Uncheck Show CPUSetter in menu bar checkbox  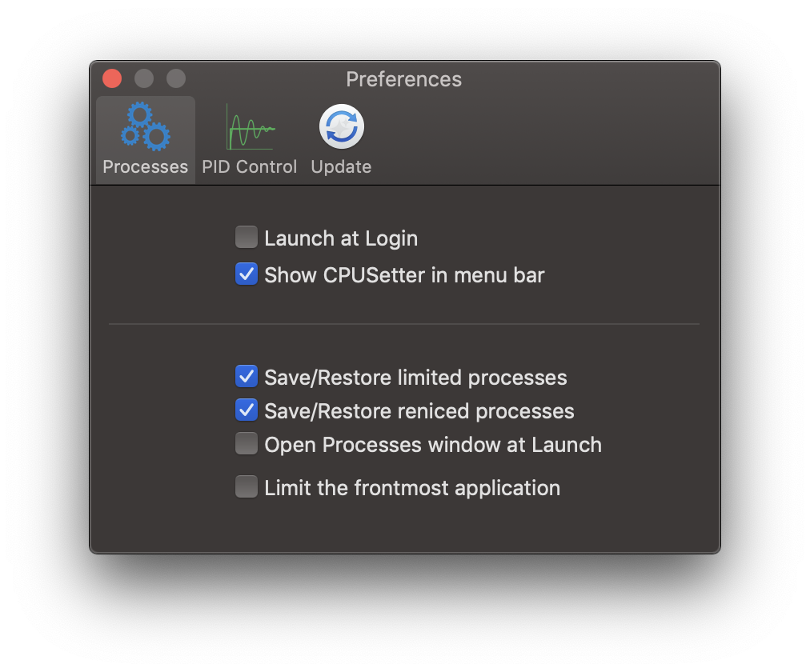click(x=247, y=274)
